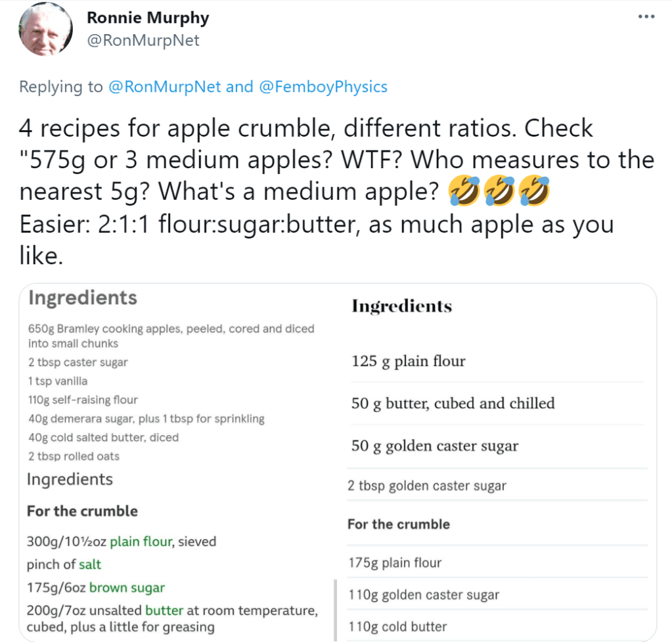Open the three-dot more options menu
The height and width of the screenshot is (642, 672).
pyautogui.click(x=646, y=17)
